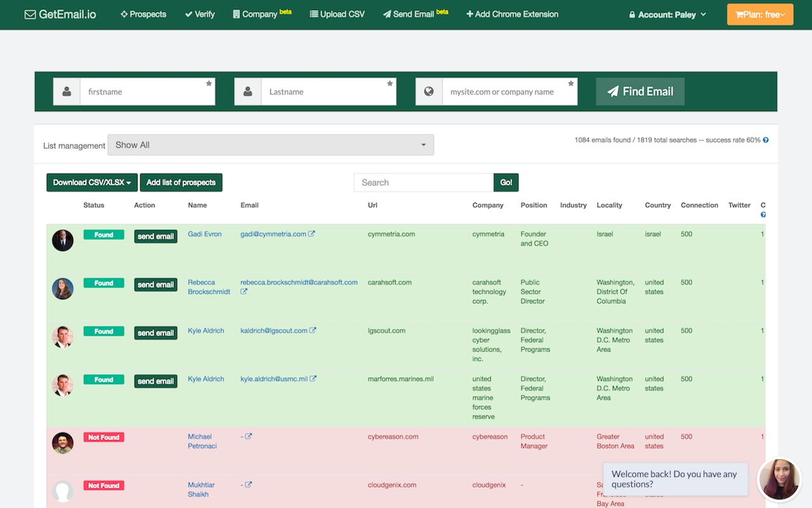Click Michael Petronaci's avatar photo
Viewport: 812px width, 508px height.
point(63,443)
